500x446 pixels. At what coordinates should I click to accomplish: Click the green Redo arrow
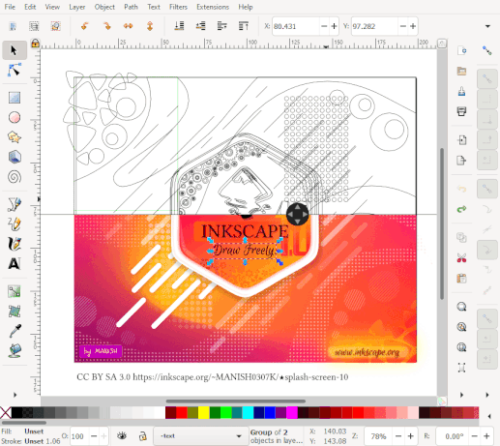(462, 209)
